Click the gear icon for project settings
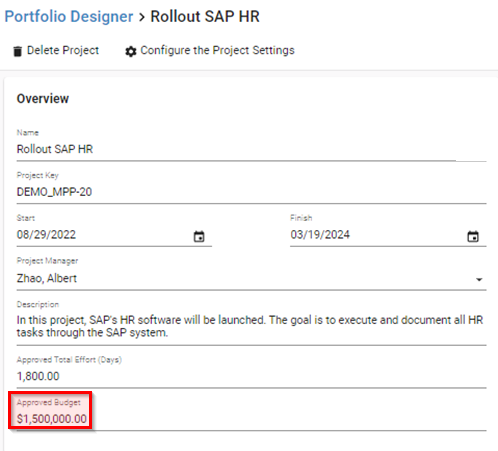 tap(131, 51)
